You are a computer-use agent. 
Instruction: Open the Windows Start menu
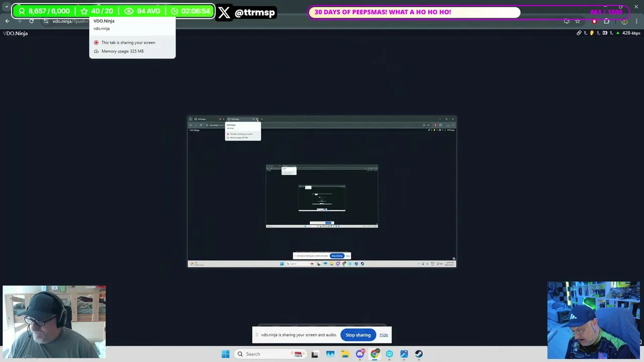225,354
